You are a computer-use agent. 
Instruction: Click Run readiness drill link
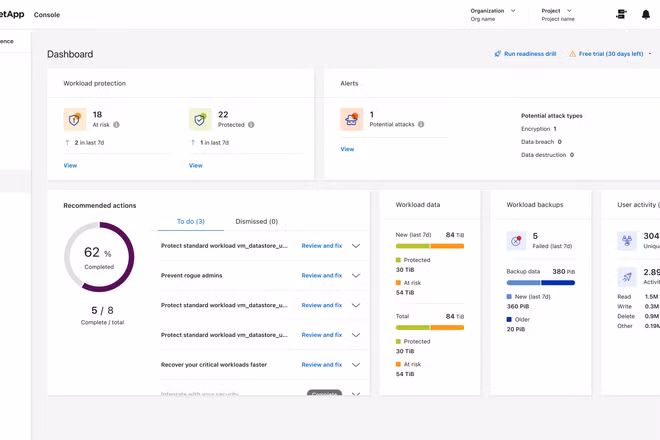point(530,54)
